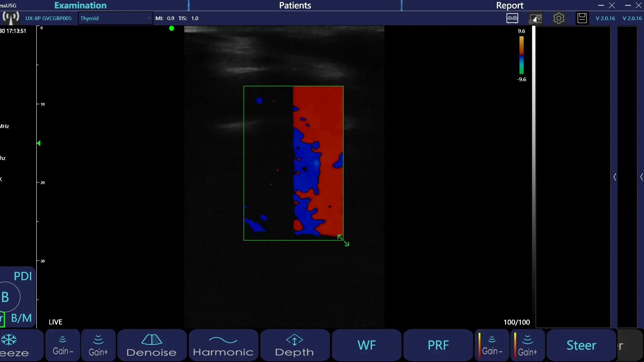This screenshot has width=644, height=362.
Task: Click the dual ultrasound image view icon
Action: (x=512, y=18)
